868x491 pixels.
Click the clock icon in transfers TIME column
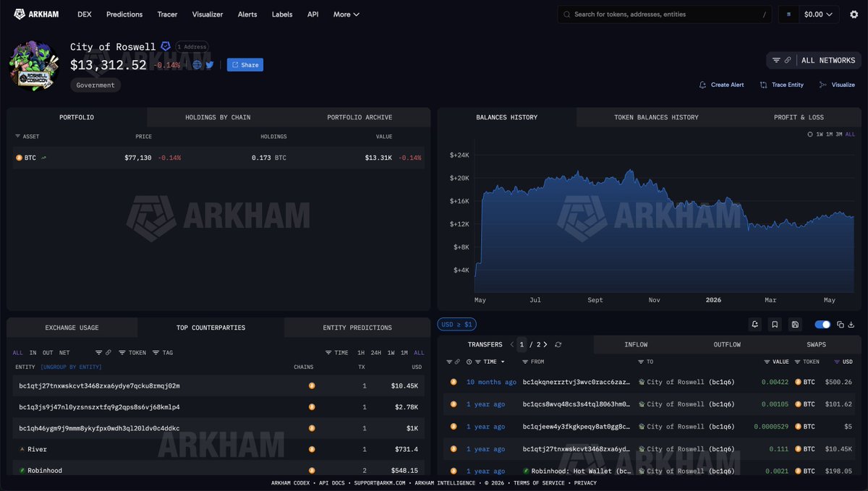(469, 362)
